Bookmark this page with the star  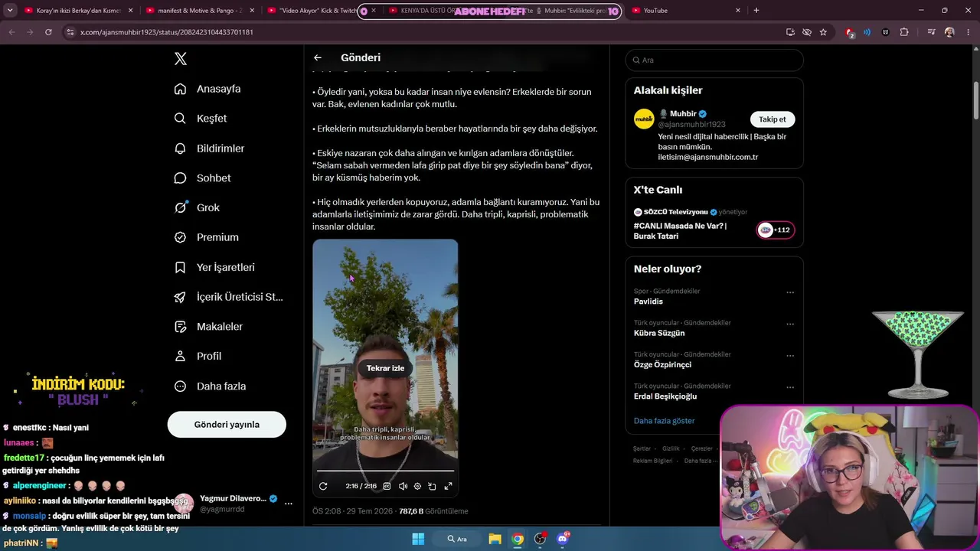[823, 32]
